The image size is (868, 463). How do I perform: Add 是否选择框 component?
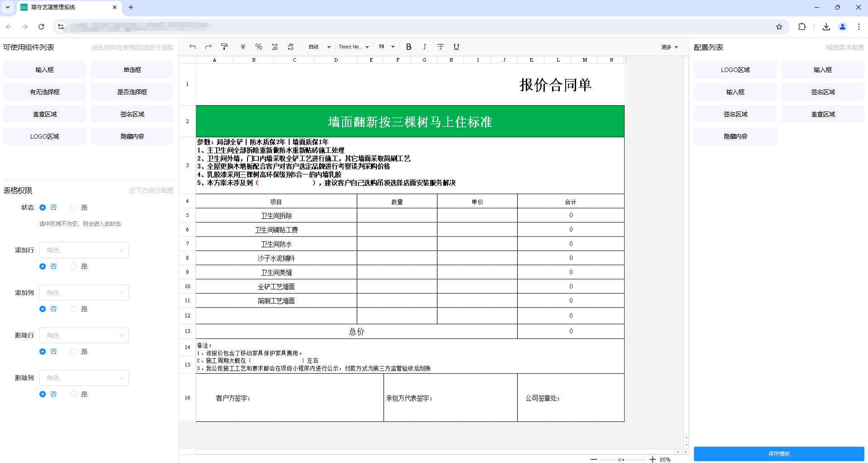click(x=132, y=92)
